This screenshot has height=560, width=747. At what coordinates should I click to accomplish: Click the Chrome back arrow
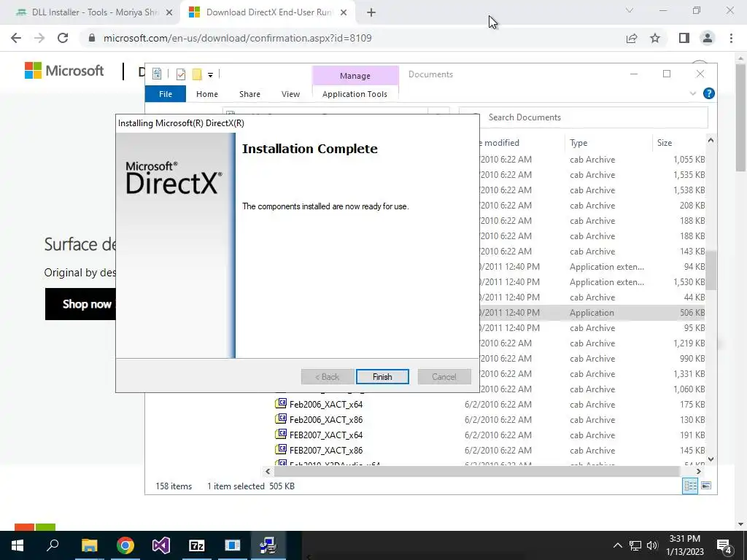pos(16,38)
